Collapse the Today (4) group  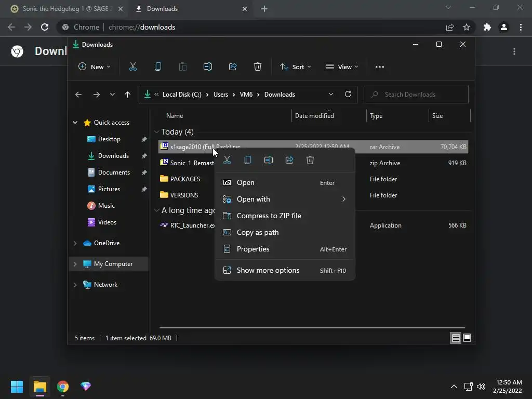click(x=156, y=131)
